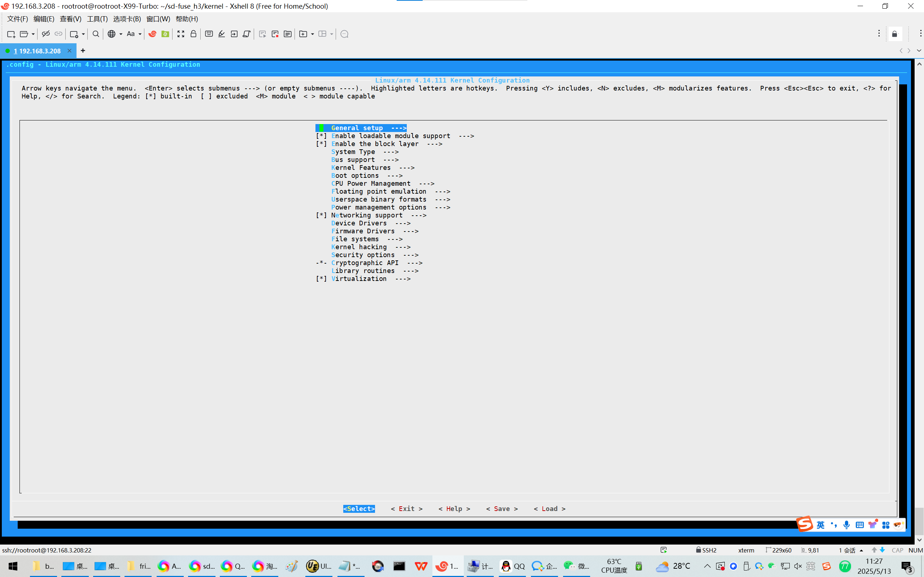Click the green Xftp file transfer icon
924x577 pixels.
point(165,34)
